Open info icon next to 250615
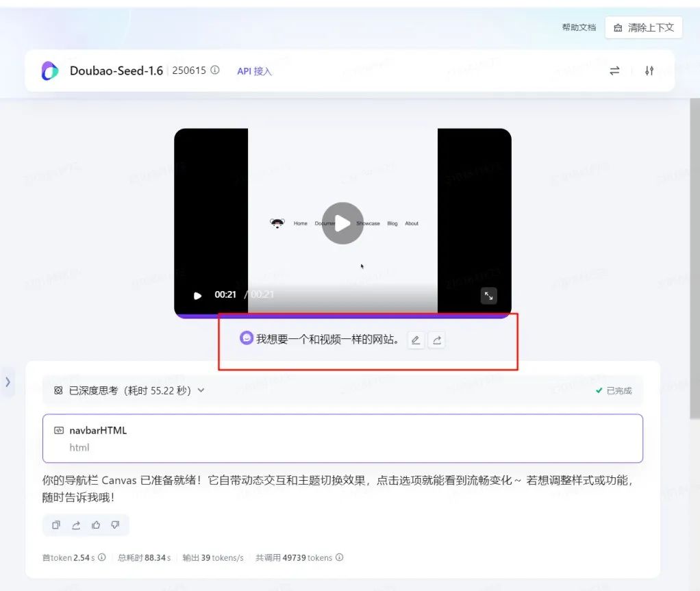This screenshot has width=700, height=591. click(x=215, y=70)
